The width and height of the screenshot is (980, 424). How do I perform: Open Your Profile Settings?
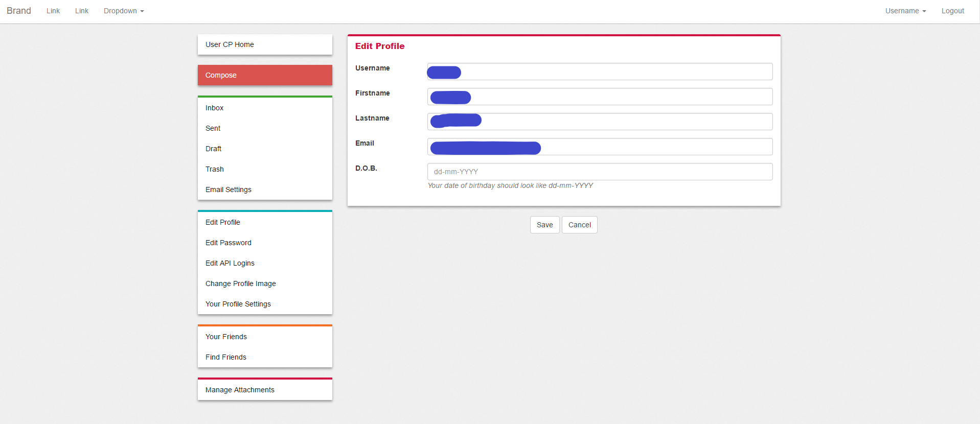[x=265, y=304]
